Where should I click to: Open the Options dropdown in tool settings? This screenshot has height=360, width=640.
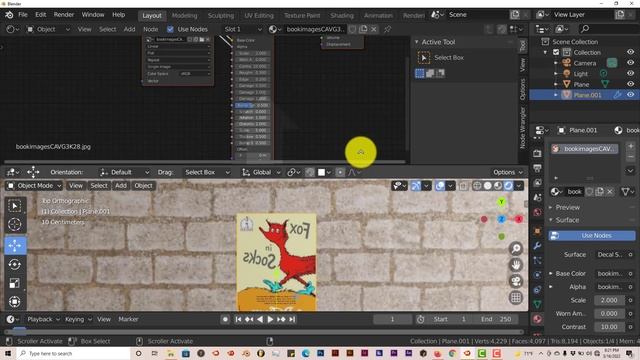point(507,172)
